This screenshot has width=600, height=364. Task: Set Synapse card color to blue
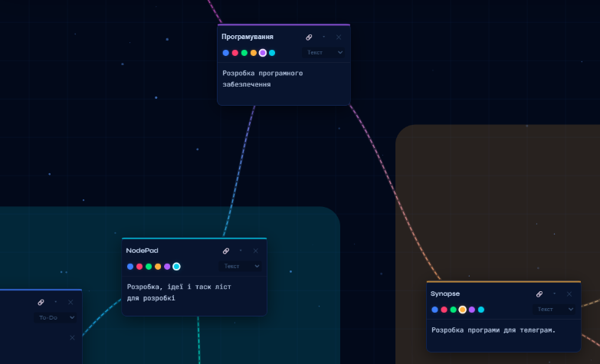pyautogui.click(x=434, y=310)
